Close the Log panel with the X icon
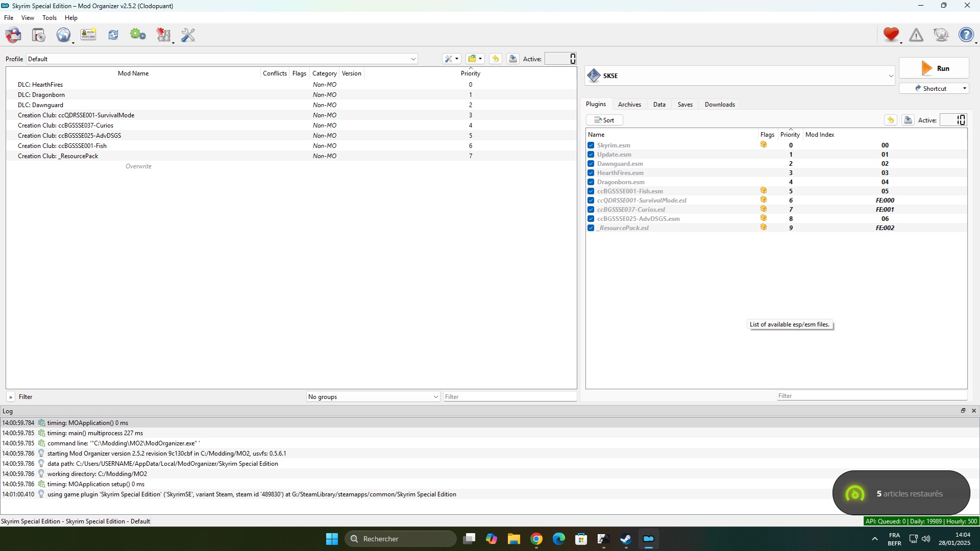Viewport: 980px width, 551px height. coord(974,411)
